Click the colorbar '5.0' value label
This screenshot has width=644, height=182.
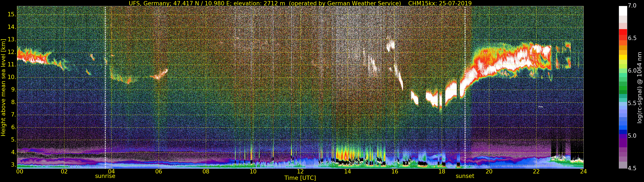point(632,136)
